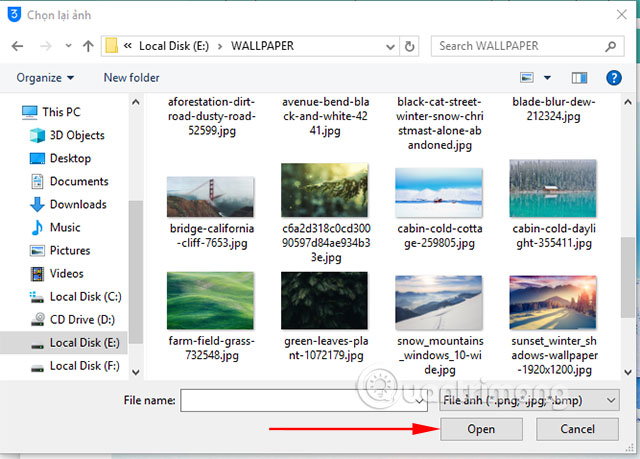Click sidebar scroll-up arrow
Viewport: 640px width, 459px height.
pos(136,102)
